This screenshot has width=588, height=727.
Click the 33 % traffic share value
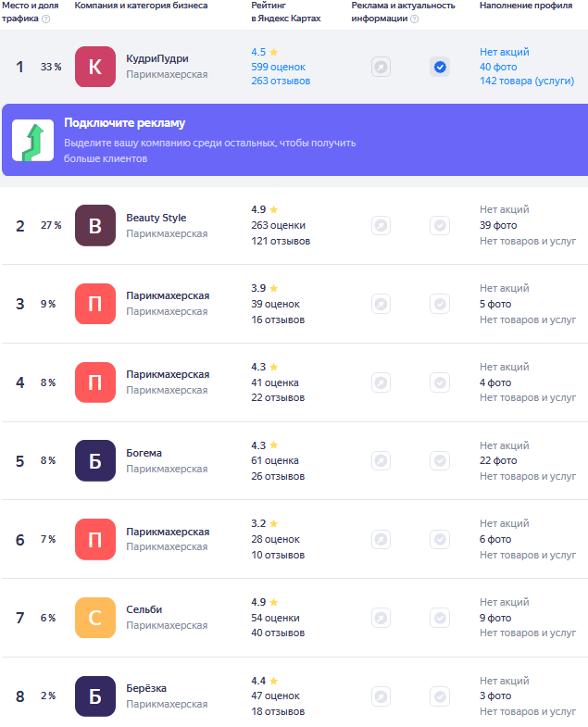tap(51, 67)
